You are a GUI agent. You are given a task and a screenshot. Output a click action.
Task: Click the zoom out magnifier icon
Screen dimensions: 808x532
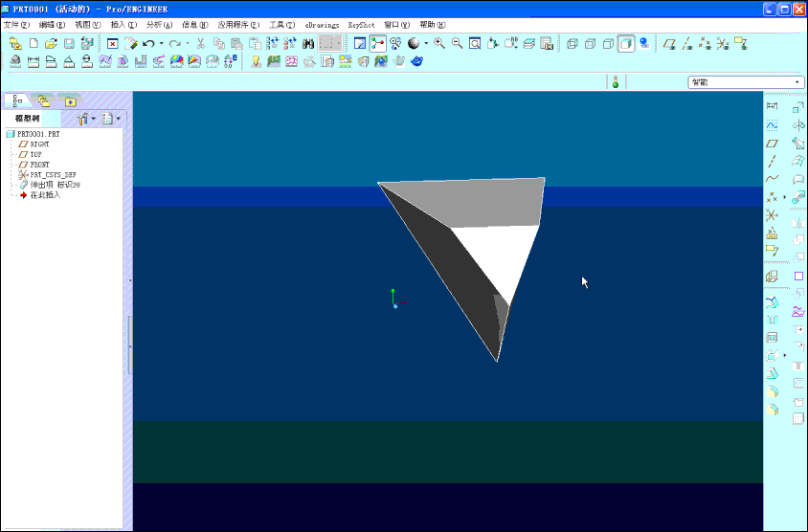pyautogui.click(x=457, y=43)
